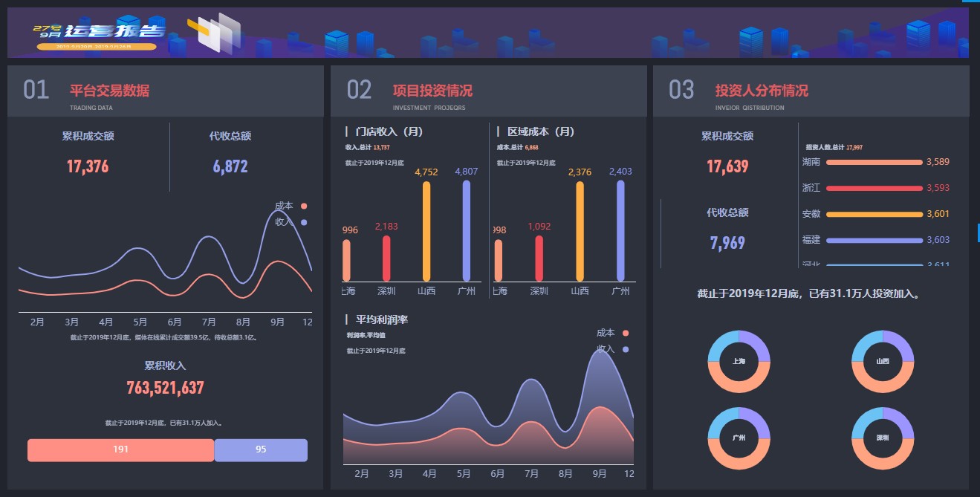980x497 pixels.
Task: Select the 湖南 3,589 ranking bar
Action: [x=874, y=162]
